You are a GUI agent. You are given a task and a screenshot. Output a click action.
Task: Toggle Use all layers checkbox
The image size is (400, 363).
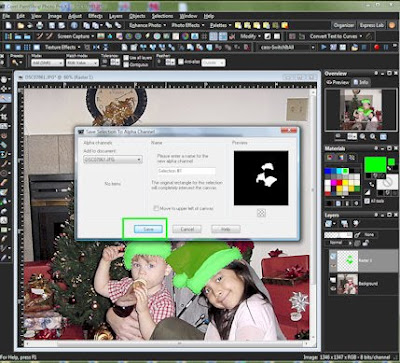[126, 58]
